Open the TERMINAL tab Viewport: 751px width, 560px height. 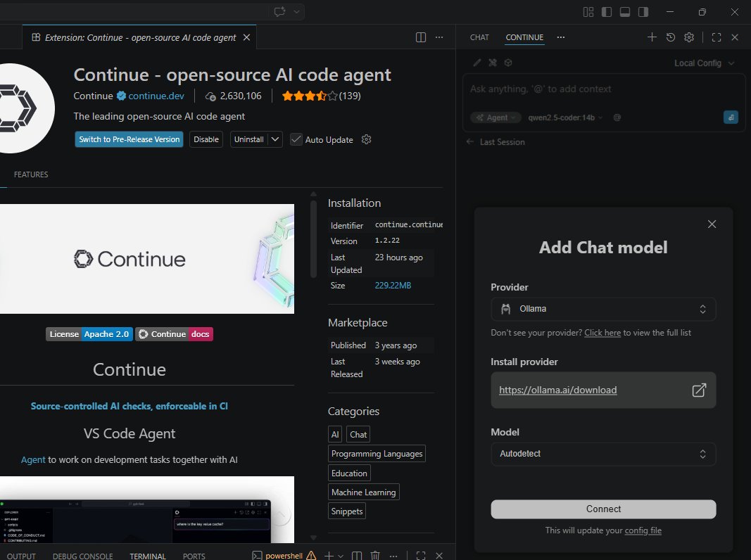click(x=147, y=556)
